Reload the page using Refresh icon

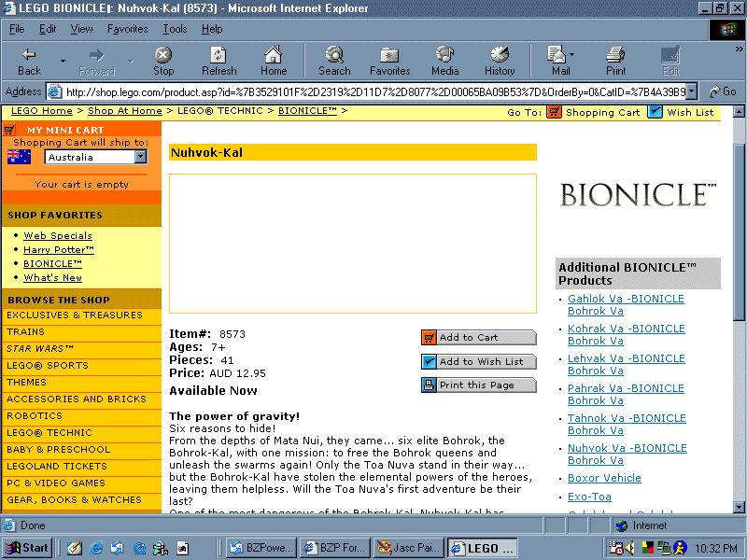(218, 62)
